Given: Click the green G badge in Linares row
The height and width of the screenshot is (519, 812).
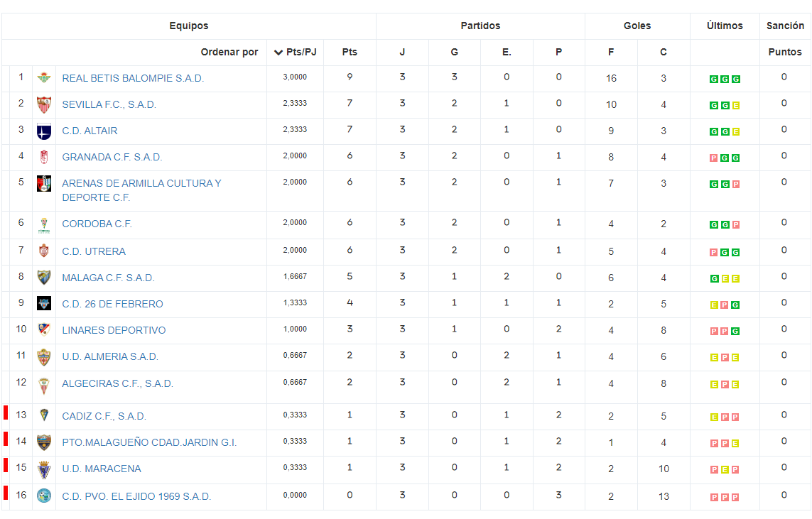Looking at the screenshot, I should click(736, 331).
